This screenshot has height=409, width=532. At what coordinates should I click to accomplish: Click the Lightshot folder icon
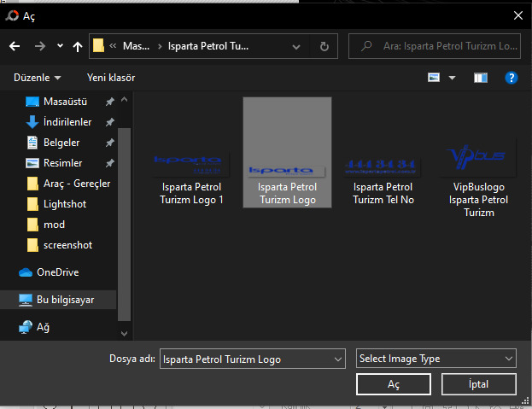click(x=32, y=204)
